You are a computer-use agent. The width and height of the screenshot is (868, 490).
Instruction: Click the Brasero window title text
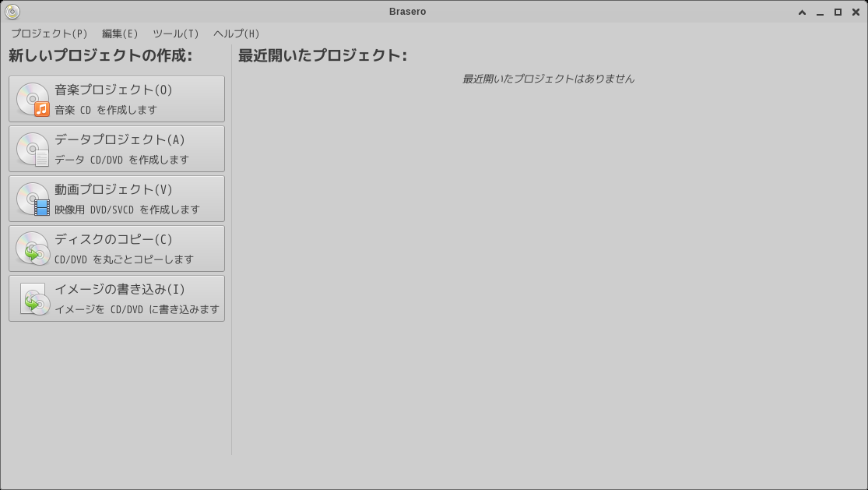pos(407,12)
